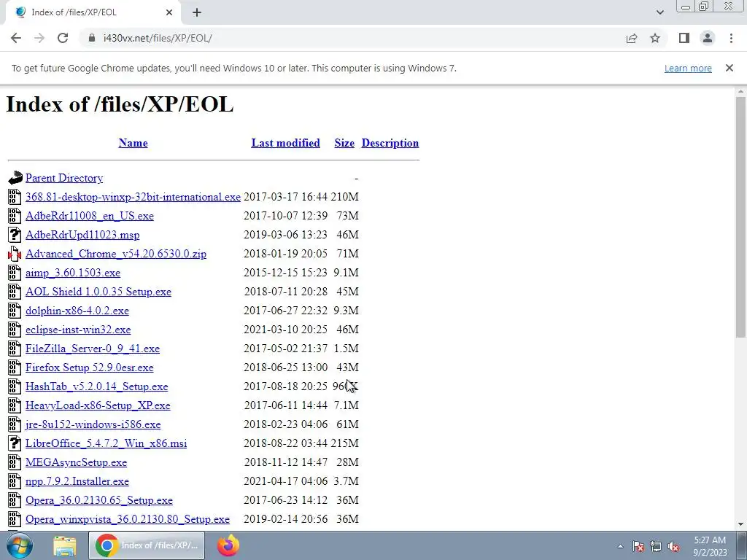Open the Chrome profile avatar menu

(708, 38)
